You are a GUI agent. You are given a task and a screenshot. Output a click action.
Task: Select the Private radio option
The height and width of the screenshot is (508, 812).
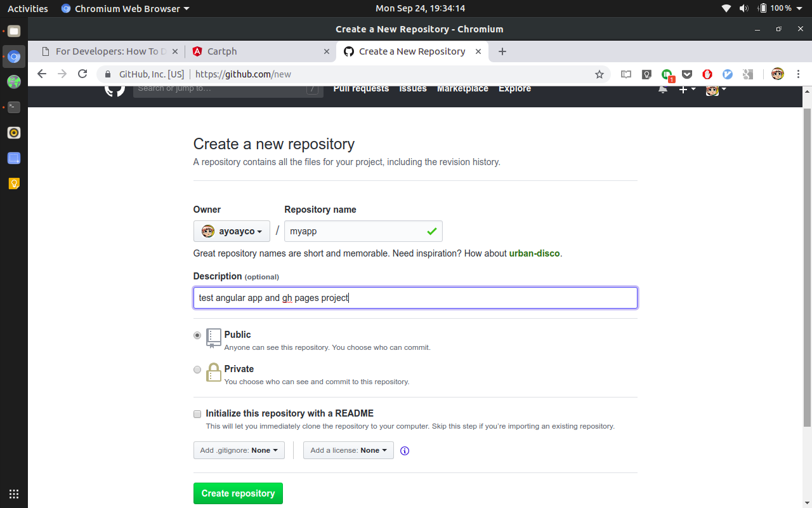coord(197,370)
